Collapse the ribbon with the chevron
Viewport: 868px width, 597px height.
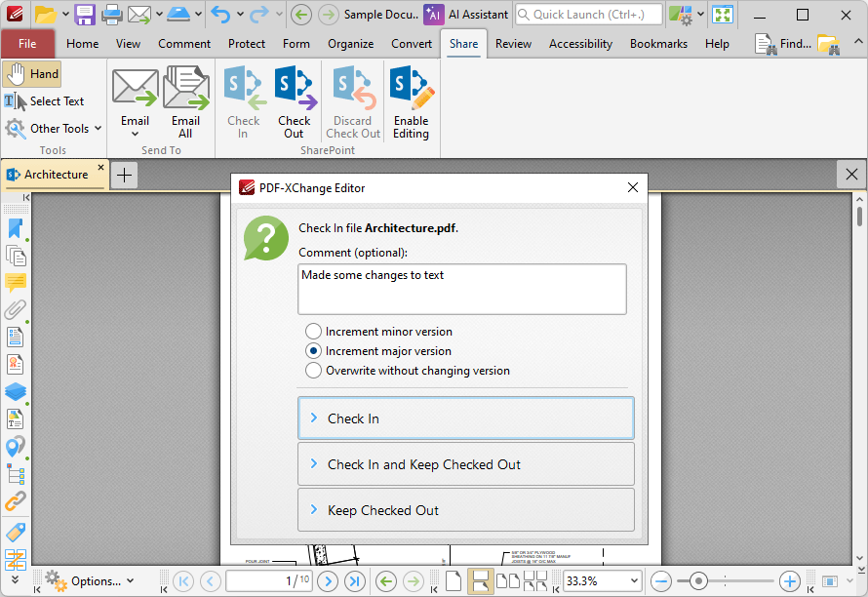click(857, 42)
